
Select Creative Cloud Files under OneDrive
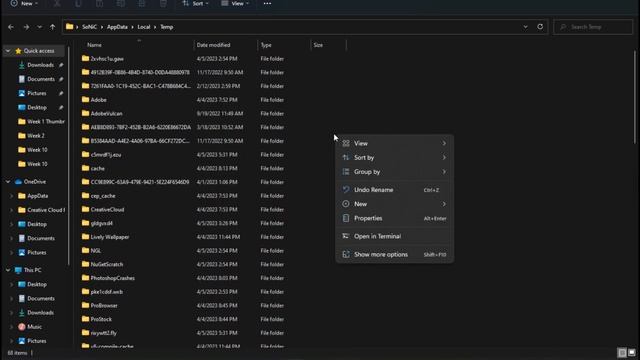46,210
